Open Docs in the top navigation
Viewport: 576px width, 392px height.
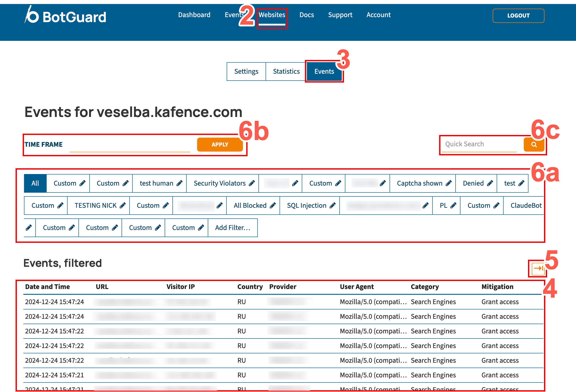[x=307, y=15]
